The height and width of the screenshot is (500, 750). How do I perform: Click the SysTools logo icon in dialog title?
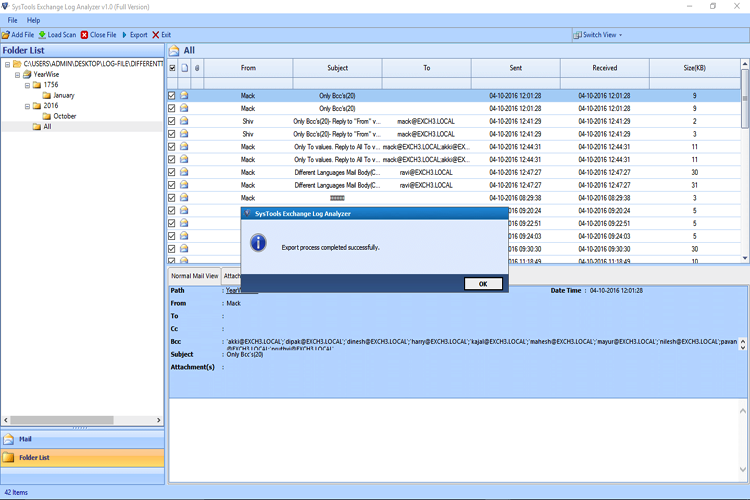247,213
